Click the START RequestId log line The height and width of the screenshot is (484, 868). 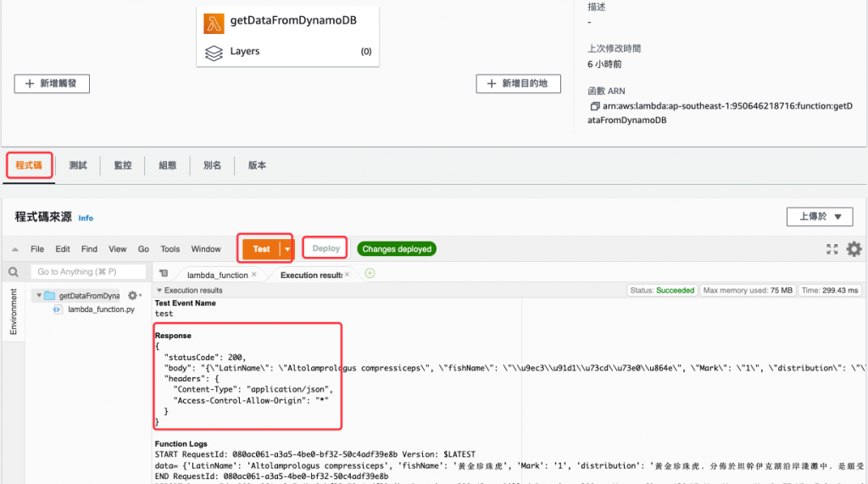point(315,454)
